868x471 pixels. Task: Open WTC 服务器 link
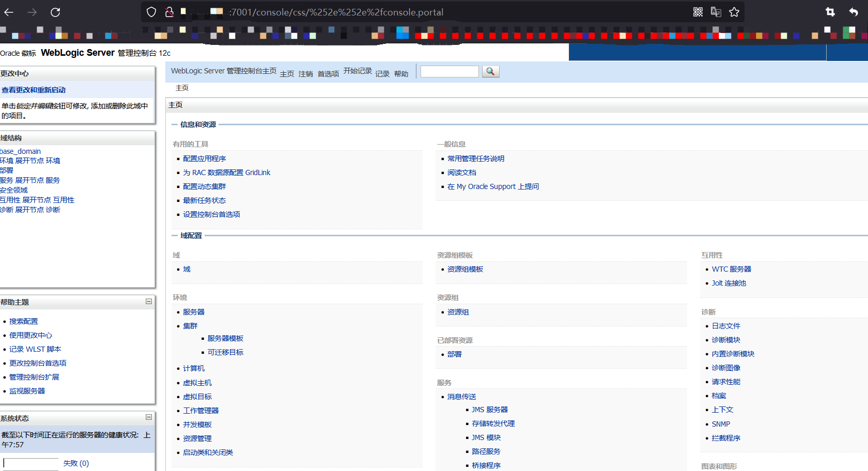(732, 269)
